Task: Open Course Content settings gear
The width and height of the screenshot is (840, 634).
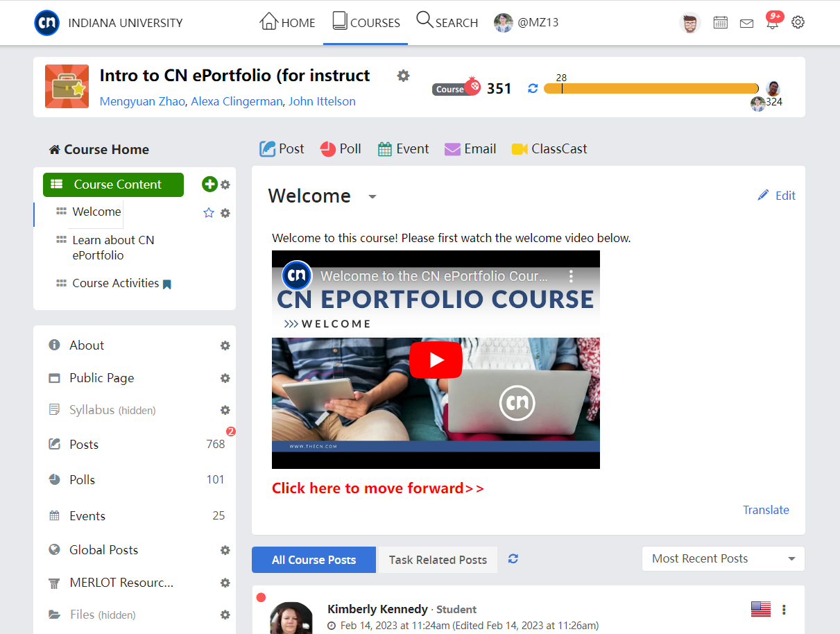Action: 225,185
